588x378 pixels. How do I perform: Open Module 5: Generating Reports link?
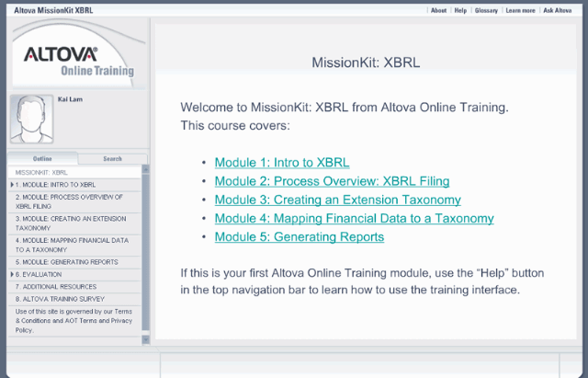300,237
